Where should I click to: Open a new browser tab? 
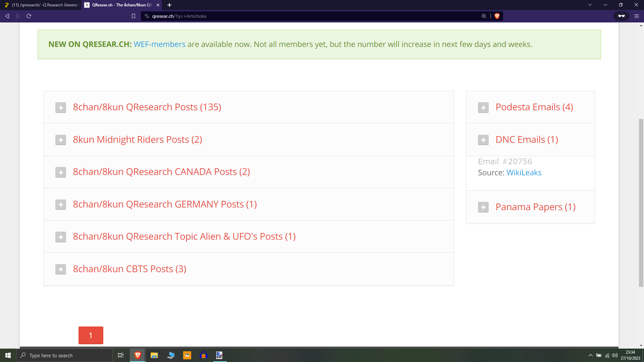[169, 5]
